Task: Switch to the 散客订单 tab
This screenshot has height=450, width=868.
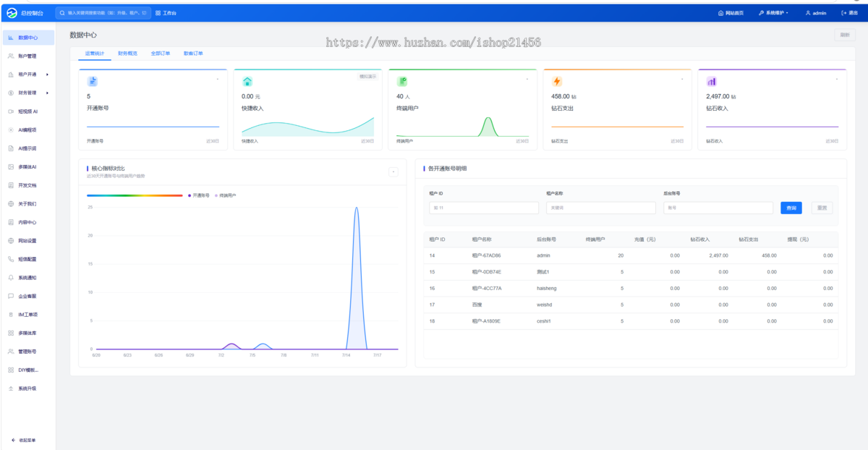Action: 193,54
